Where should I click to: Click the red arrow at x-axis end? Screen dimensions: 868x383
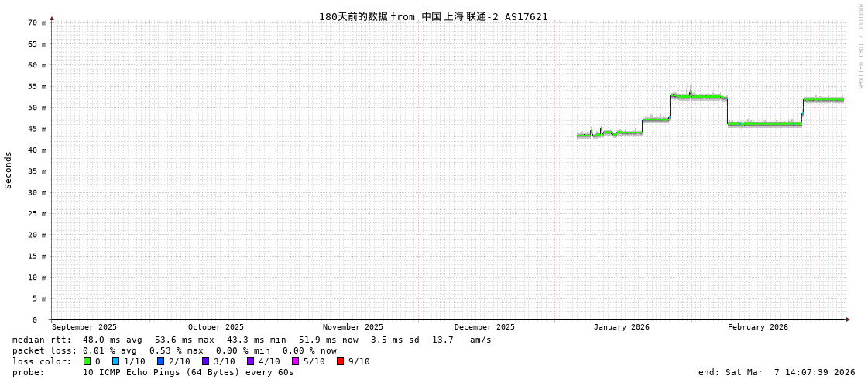click(848, 319)
